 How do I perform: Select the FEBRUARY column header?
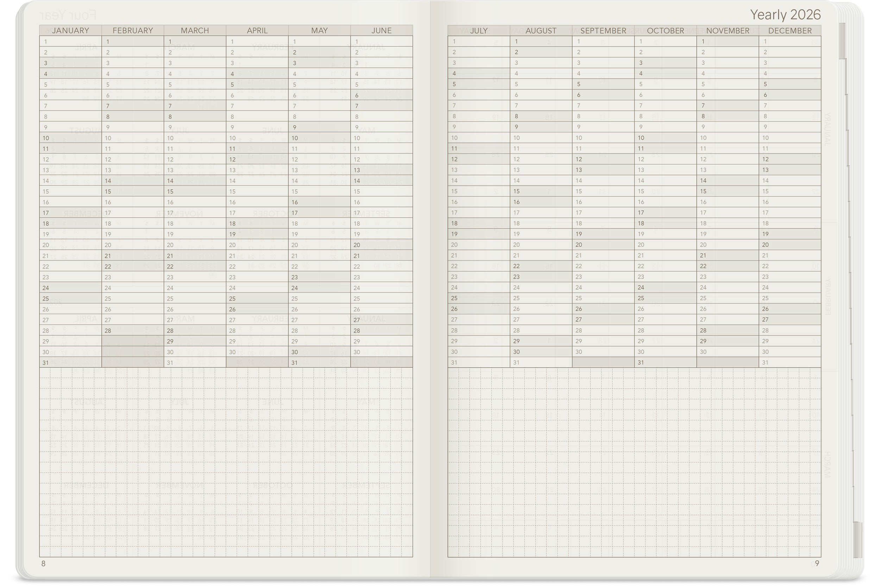(132, 30)
